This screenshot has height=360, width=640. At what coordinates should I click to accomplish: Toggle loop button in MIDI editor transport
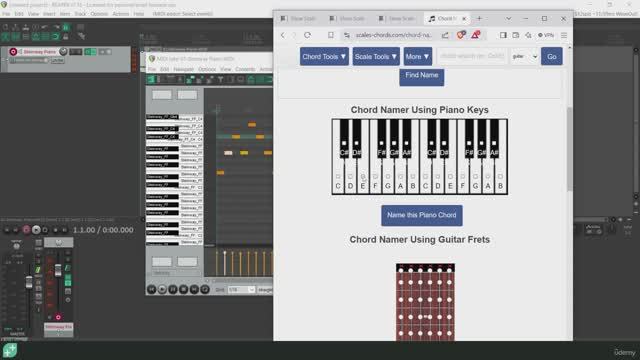pyautogui.click(x=205, y=289)
